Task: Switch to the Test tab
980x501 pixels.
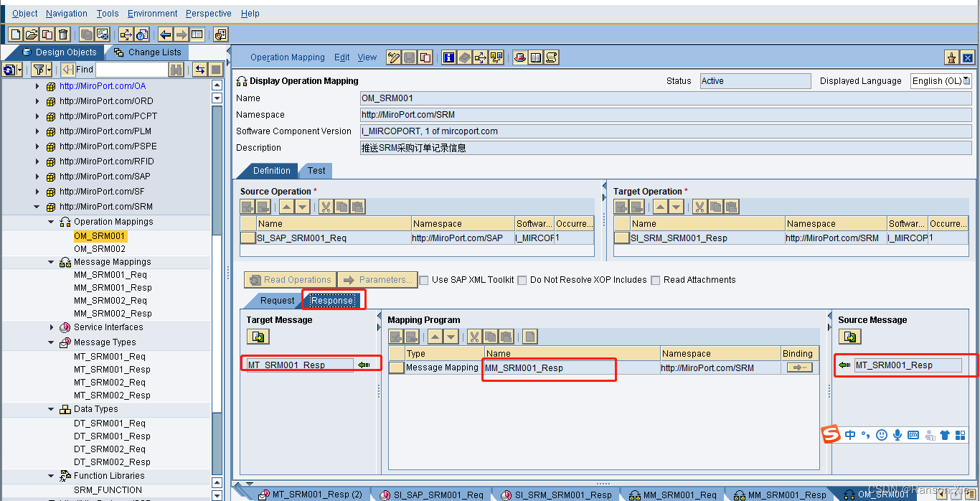Action: [x=316, y=171]
